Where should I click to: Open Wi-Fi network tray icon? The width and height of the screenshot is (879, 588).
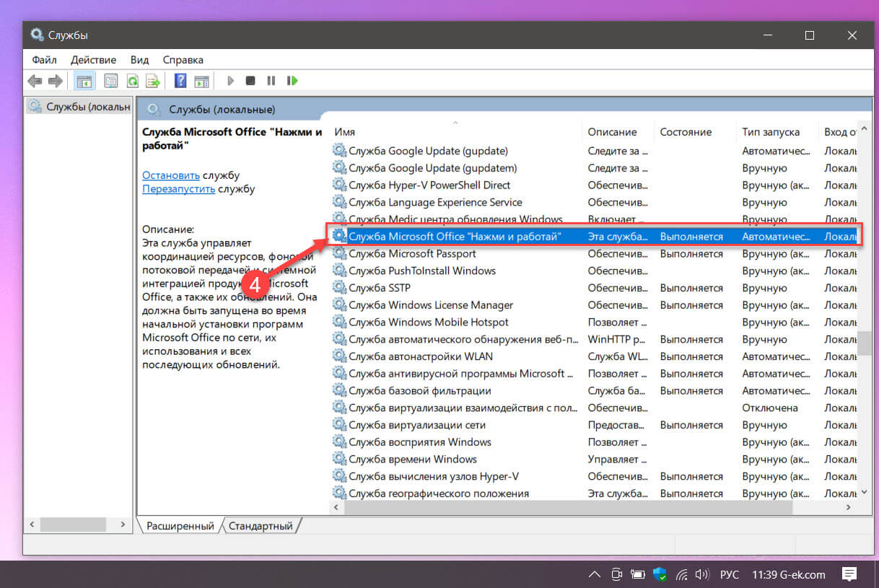[x=681, y=575]
